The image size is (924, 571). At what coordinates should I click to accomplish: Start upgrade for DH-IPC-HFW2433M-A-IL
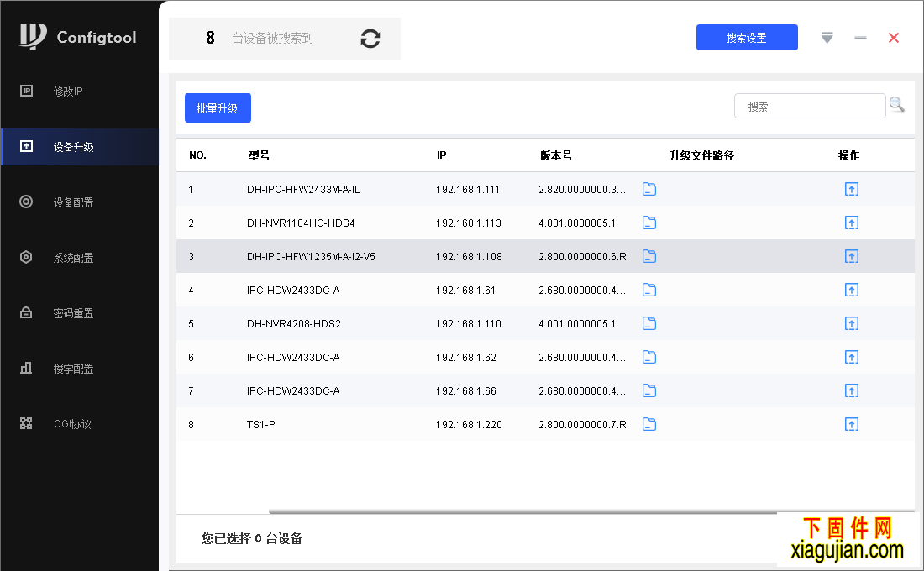pos(852,189)
